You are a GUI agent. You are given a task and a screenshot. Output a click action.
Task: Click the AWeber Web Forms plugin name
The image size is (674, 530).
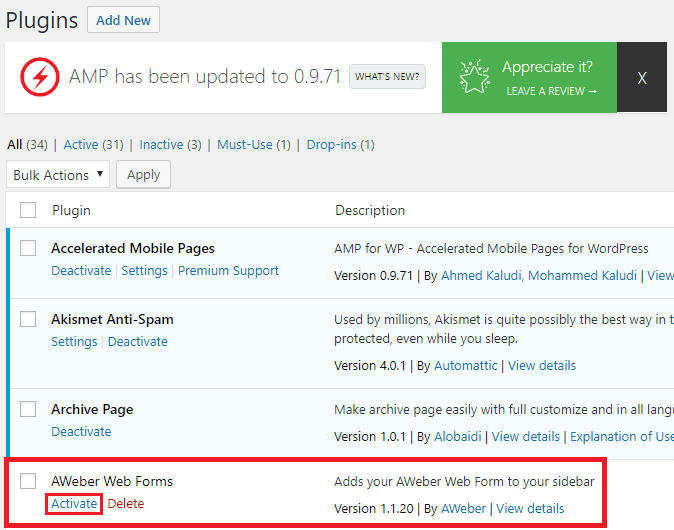point(112,481)
